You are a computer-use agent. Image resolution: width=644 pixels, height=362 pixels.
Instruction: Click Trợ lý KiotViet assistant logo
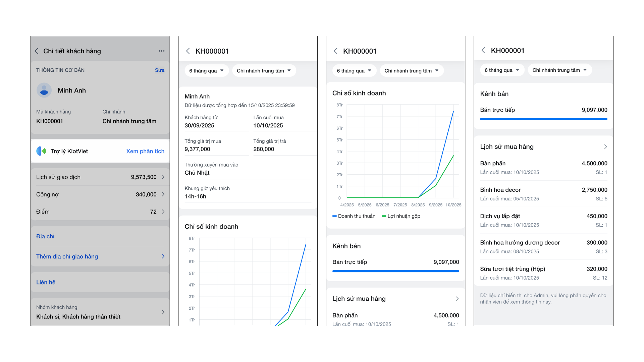coord(41,151)
